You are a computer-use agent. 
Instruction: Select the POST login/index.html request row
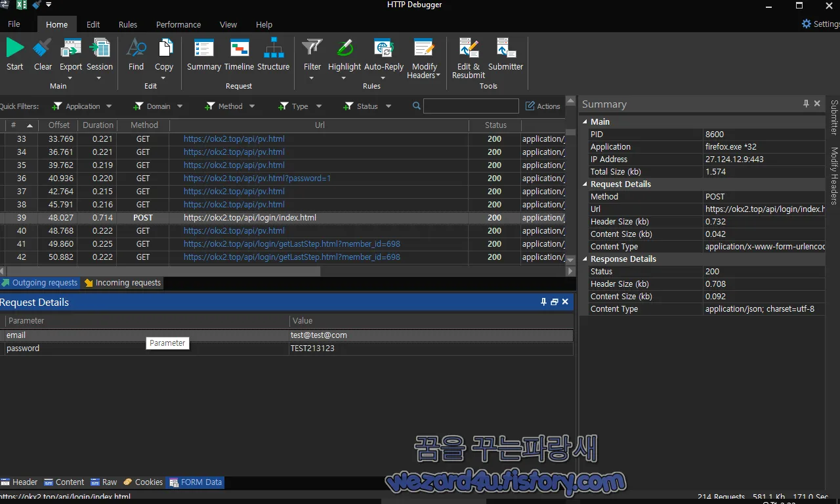(282, 218)
